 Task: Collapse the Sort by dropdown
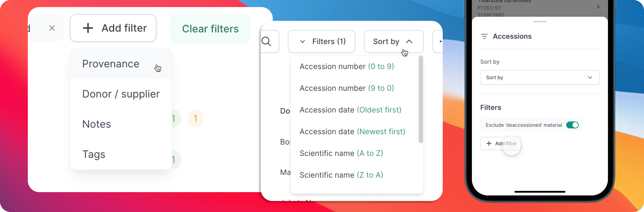pyautogui.click(x=394, y=42)
